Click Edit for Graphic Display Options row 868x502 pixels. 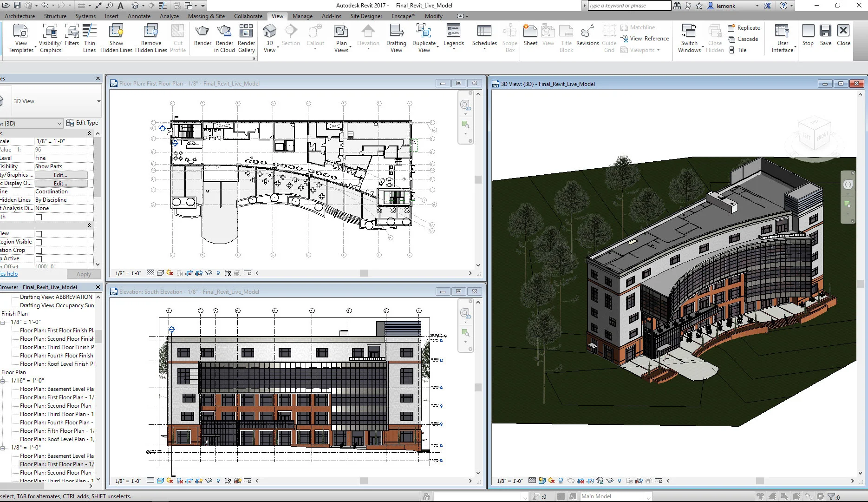point(61,183)
